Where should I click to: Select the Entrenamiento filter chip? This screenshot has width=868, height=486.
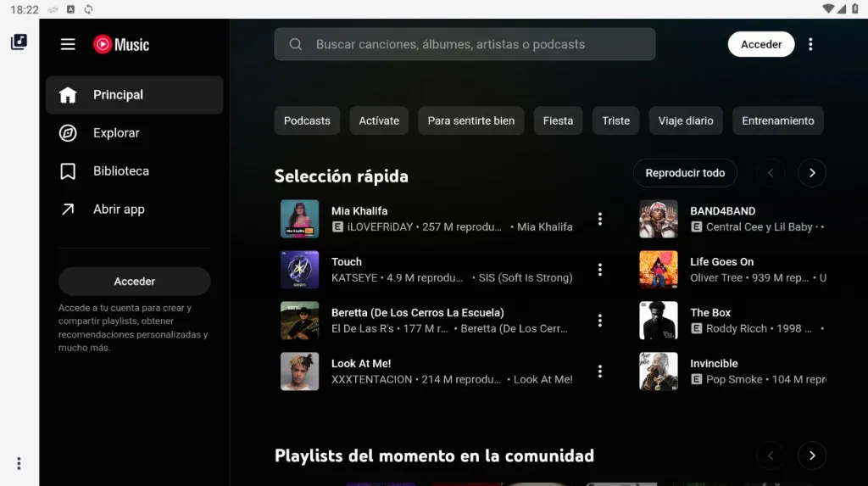coord(778,120)
